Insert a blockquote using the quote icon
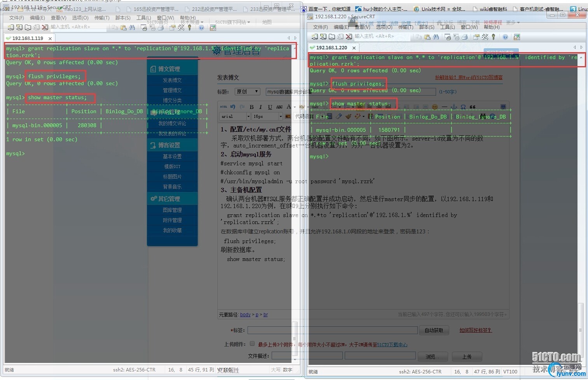Image resolution: width=588 pixels, height=380 pixels. 472,107
